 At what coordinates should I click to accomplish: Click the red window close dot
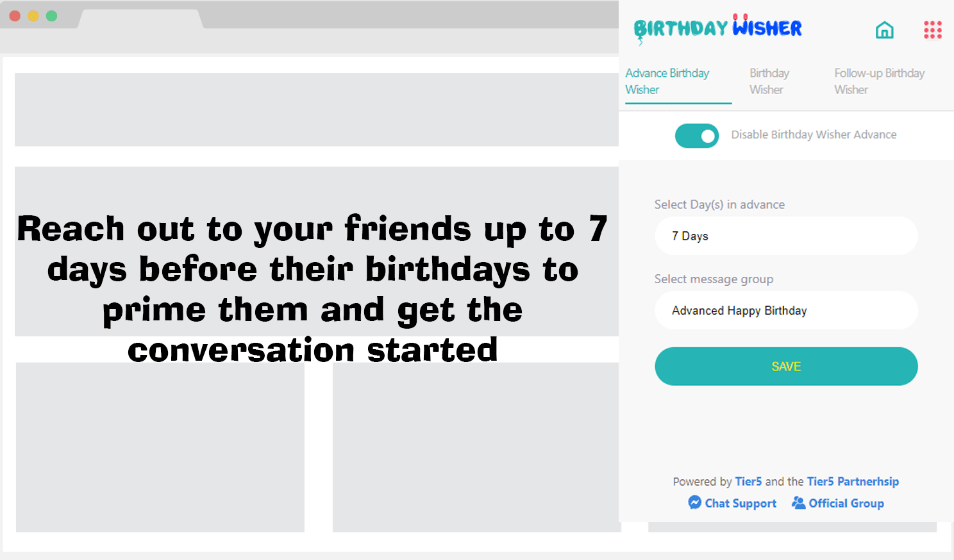click(15, 16)
